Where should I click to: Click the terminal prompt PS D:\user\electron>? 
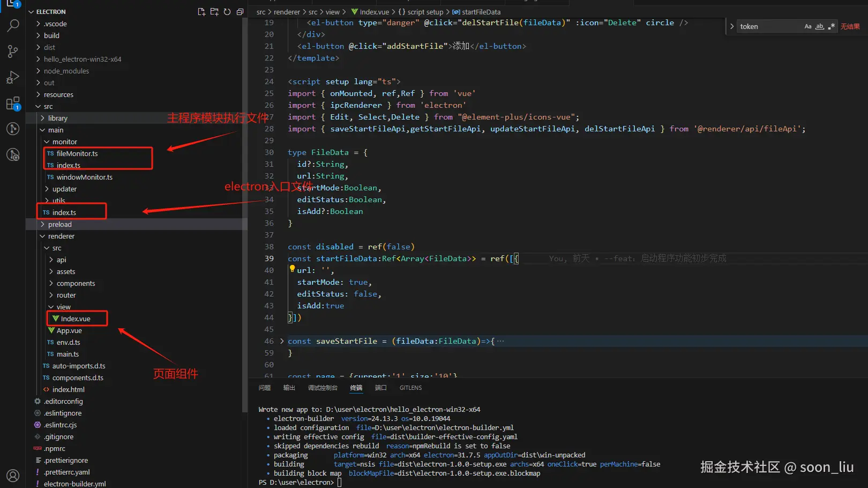(296, 482)
